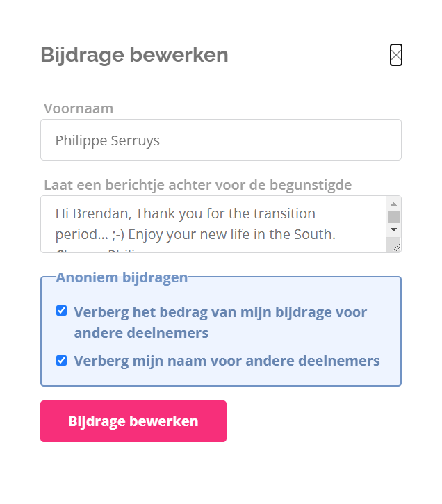Image resolution: width=442 pixels, height=504 pixels.
Task: Click the message box scroll-down arrow
Action: click(x=393, y=229)
